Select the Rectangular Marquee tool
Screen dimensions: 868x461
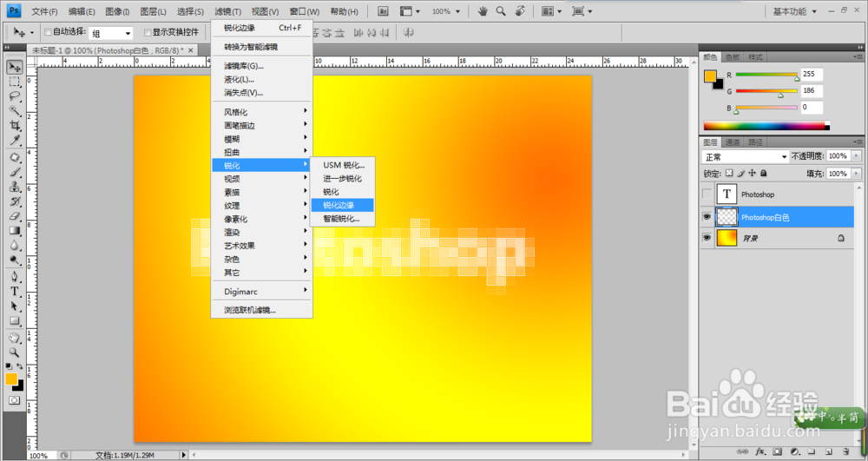coord(15,82)
